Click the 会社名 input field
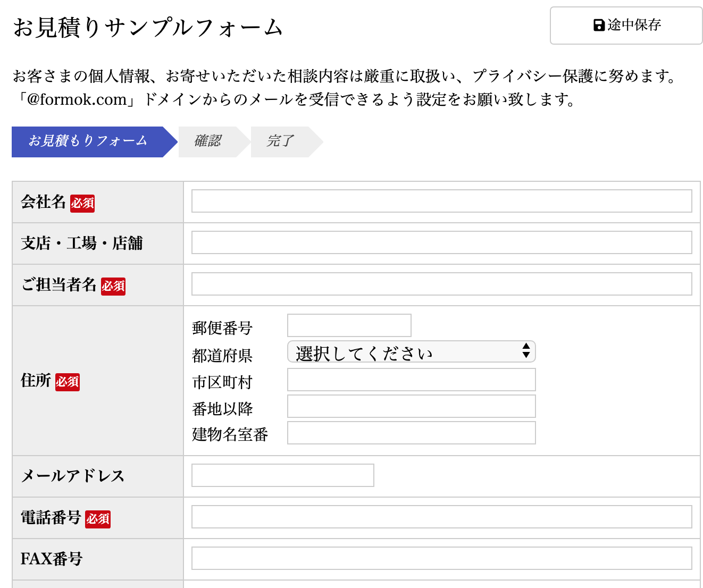The width and height of the screenshot is (703, 588). [441, 201]
